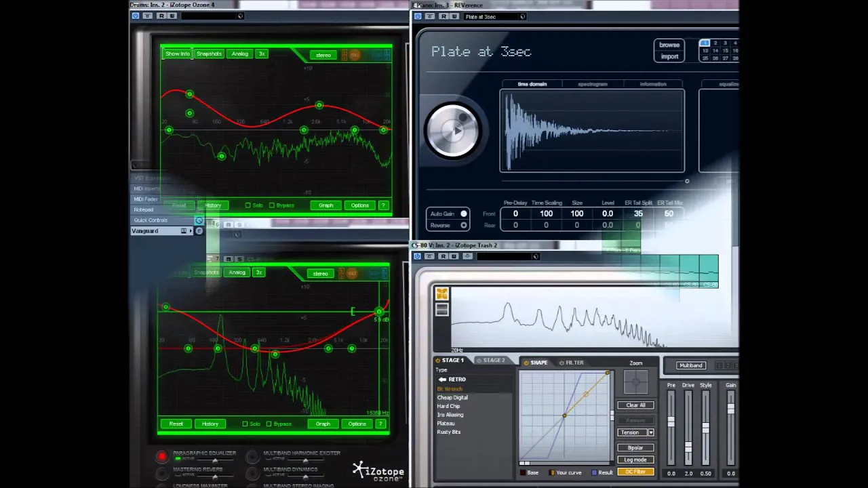The image size is (868, 488).
Task: Click REVerence round play knob
Action: point(452,130)
